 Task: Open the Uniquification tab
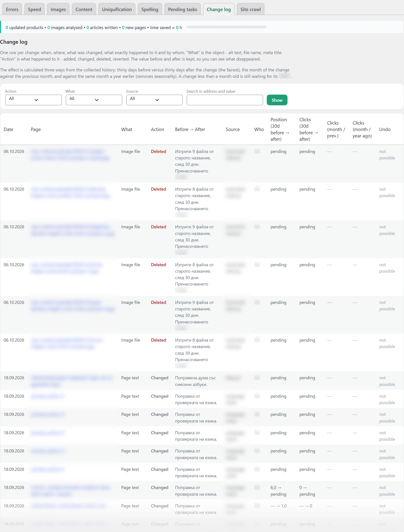pos(117,9)
